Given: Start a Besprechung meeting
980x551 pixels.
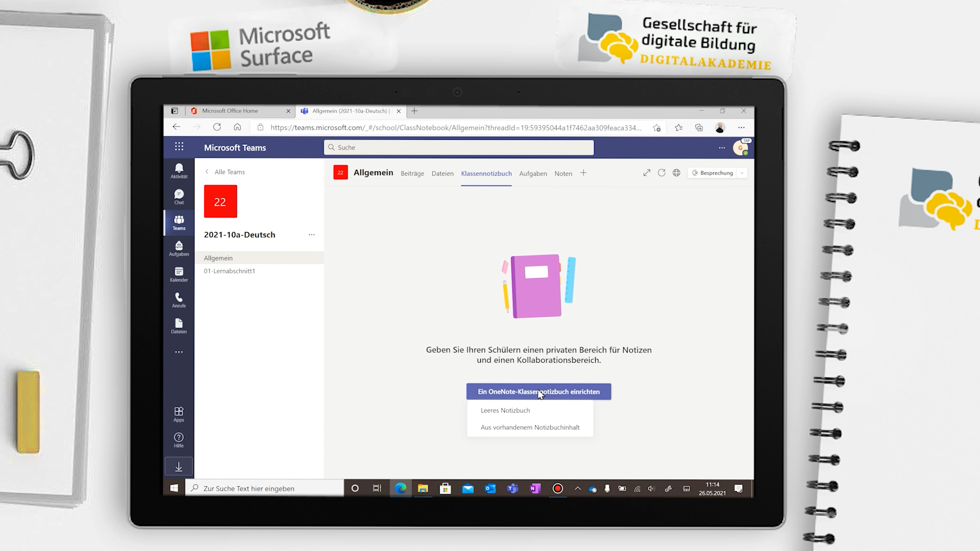Looking at the screenshot, I should pos(713,173).
